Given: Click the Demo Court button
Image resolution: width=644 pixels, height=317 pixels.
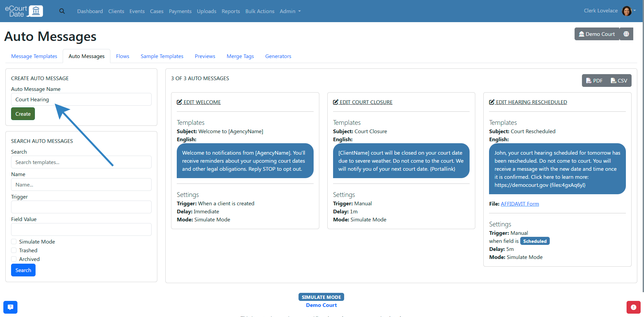Looking at the screenshot, I should point(597,34).
